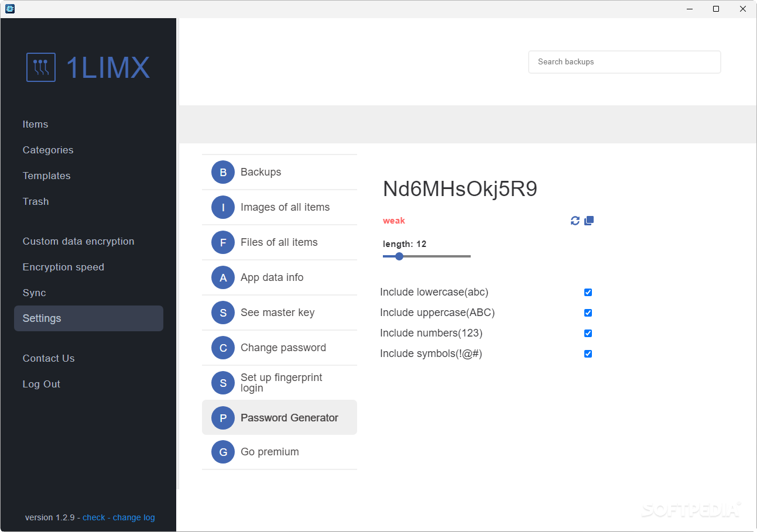Image resolution: width=757 pixels, height=532 pixels.
Task: Select Settings in the sidebar
Action: pyautogui.click(x=88, y=318)
